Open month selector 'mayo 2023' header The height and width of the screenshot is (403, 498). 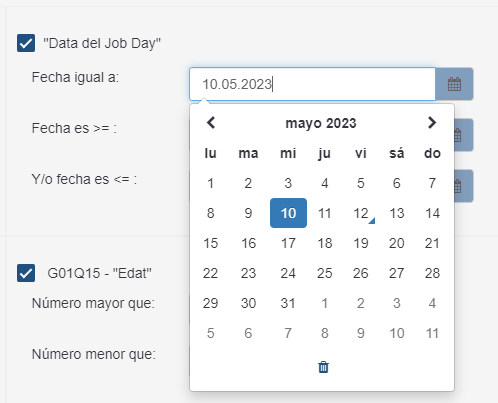(x=321, y=123)
